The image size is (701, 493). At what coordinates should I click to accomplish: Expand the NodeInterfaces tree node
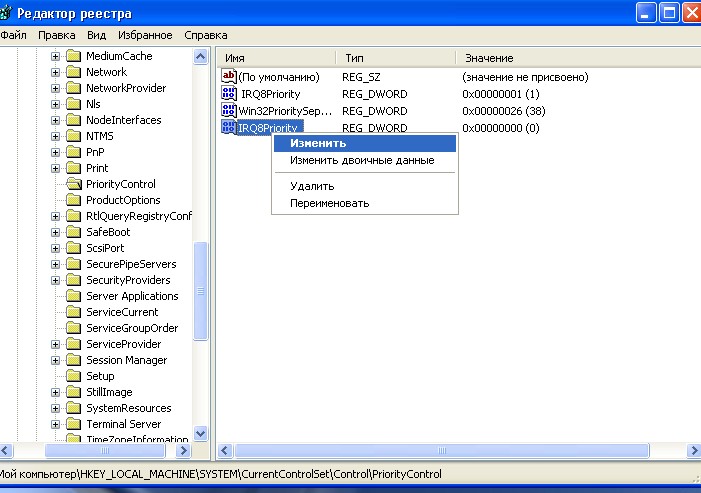55,121
